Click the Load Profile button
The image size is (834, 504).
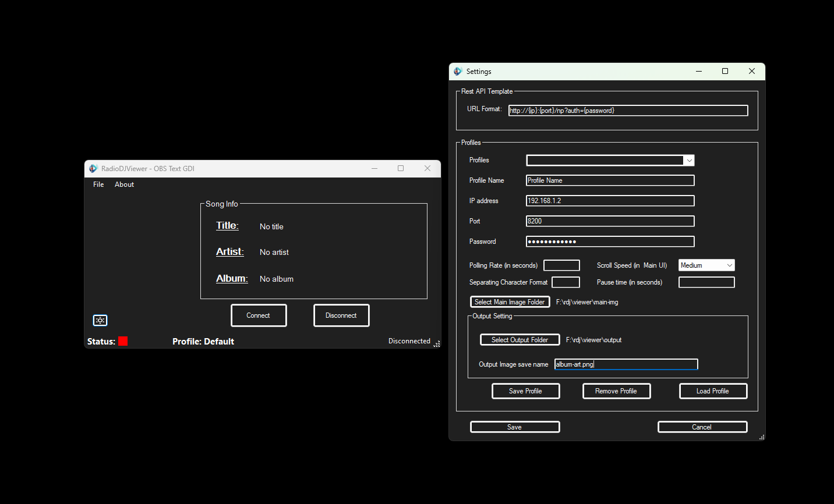coord(712,391)
